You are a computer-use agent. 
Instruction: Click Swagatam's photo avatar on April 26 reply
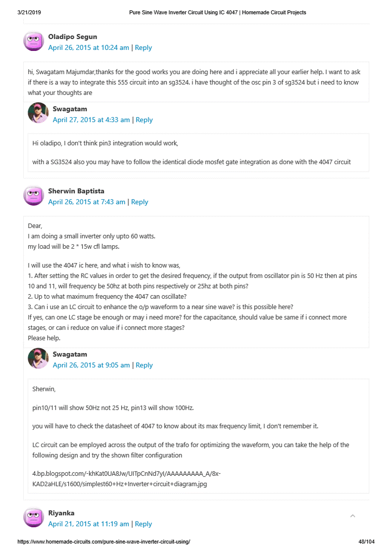(x=38, y=359)
